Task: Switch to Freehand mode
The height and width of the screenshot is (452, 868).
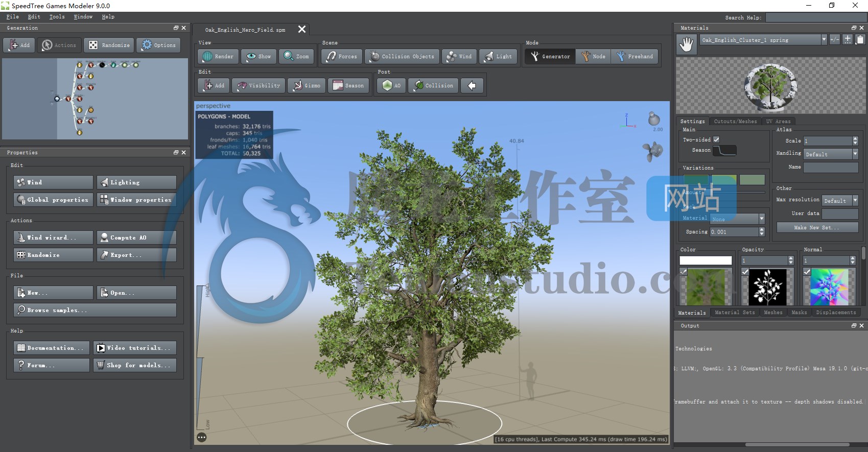Action: pos(635,57)
